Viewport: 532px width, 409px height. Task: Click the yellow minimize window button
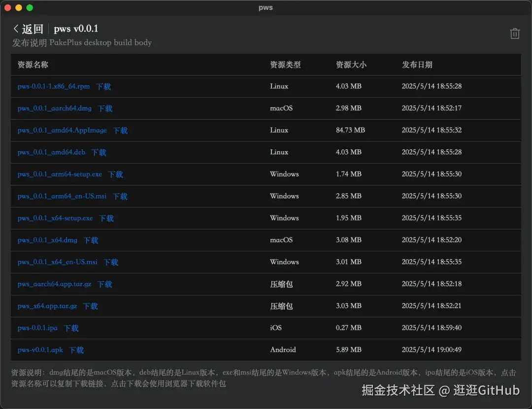click(17, 7)
